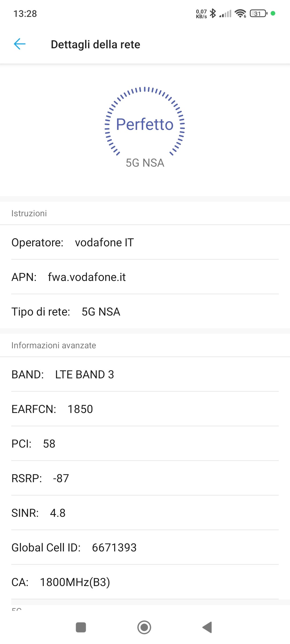
Task: Select the Operatore vodafone IT row
Action: click(145, 243)
